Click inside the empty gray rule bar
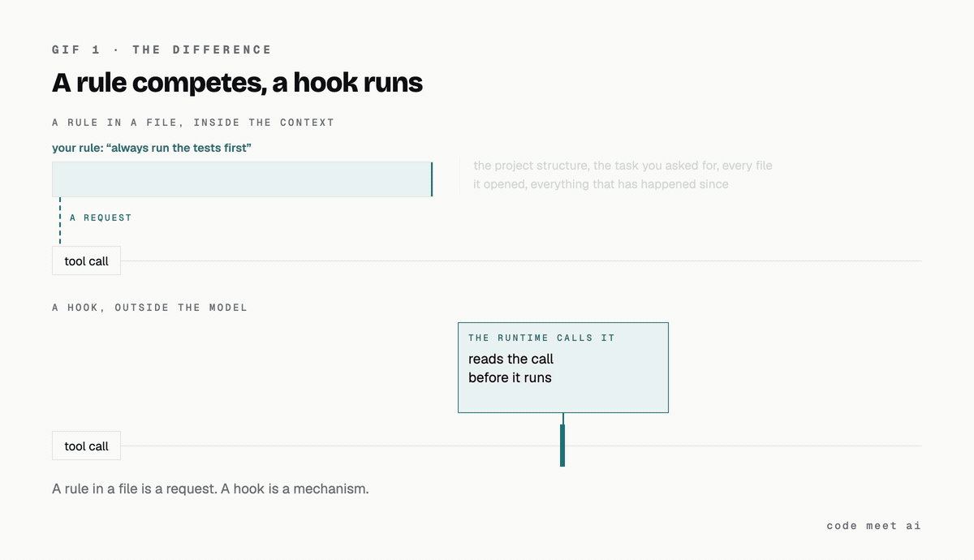The image size is (974, 560). pos(241,179)
